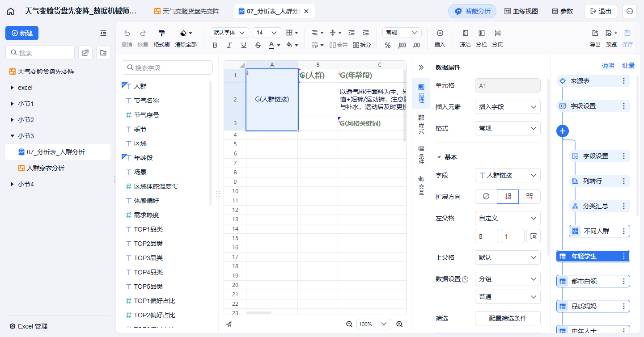This screenshot has height=337, width=644.
Task: Collapse the properties panel with double chevron
Action: (x=421, y=67)
